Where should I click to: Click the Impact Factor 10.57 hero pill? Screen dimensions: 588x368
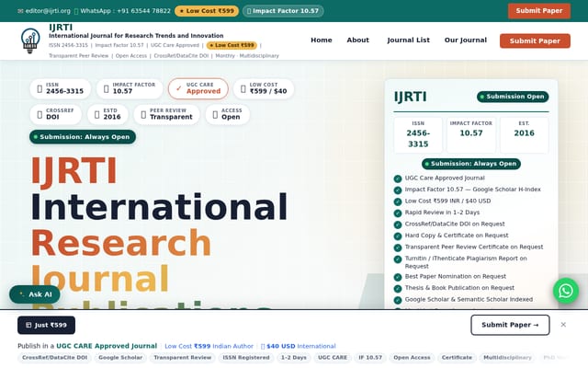[x=130, y=88]
